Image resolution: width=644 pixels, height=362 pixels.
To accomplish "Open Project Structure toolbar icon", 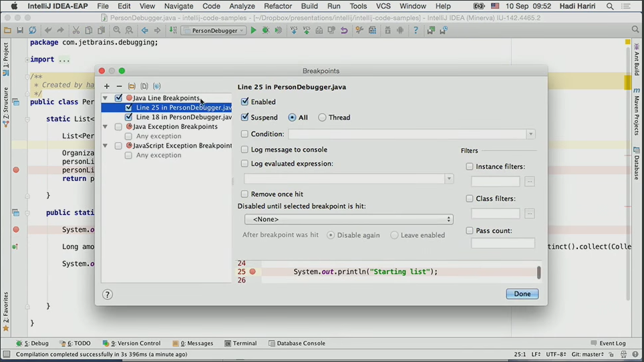I will click(x=372, y=30).
